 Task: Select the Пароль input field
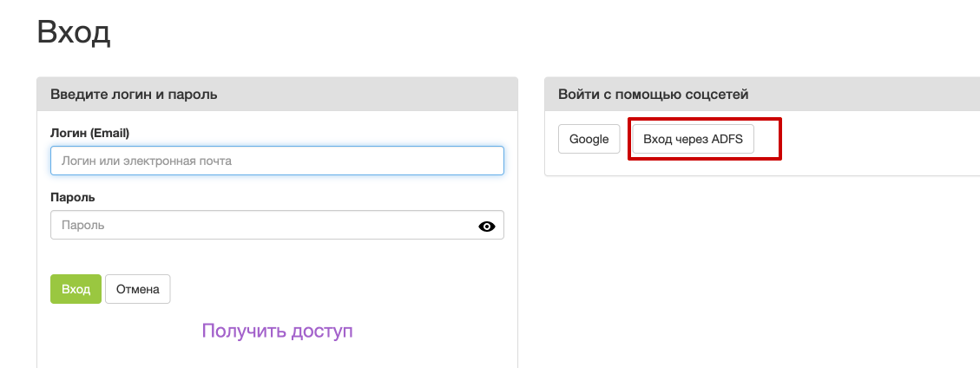coord(277,225)
